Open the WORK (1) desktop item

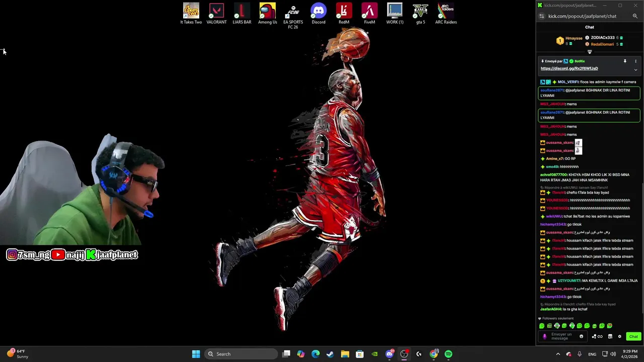tap(395, 14)
